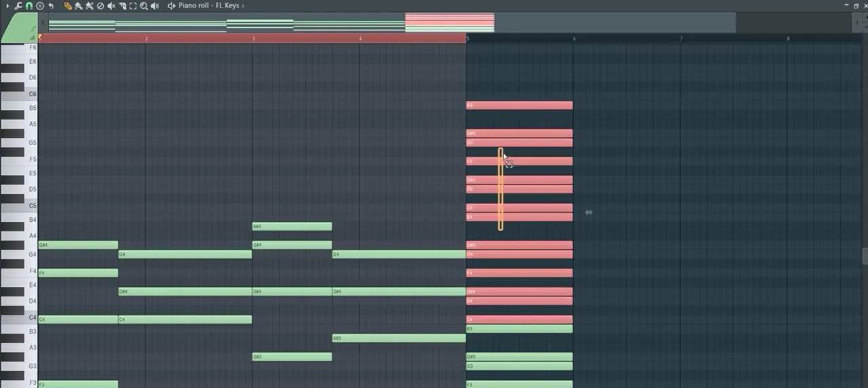Select the red D#5 note

click(519, 180)
